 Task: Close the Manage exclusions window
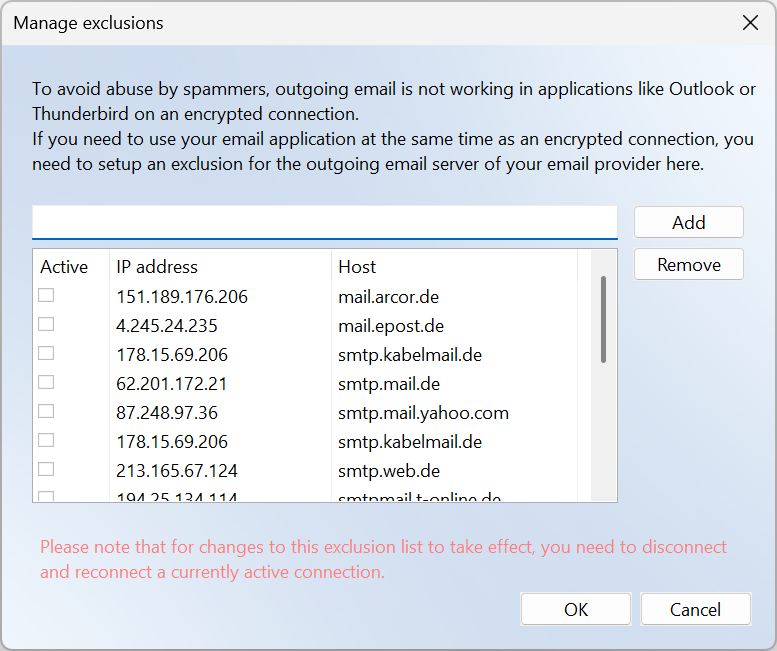point(749,22)
